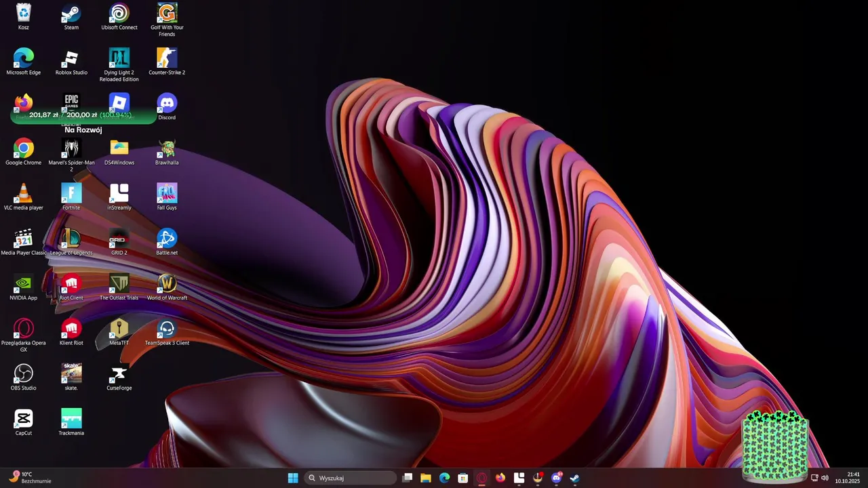Open the Windows Start menu
The width and height of the screenshot is (868, 488).
(x=293, y=478)
